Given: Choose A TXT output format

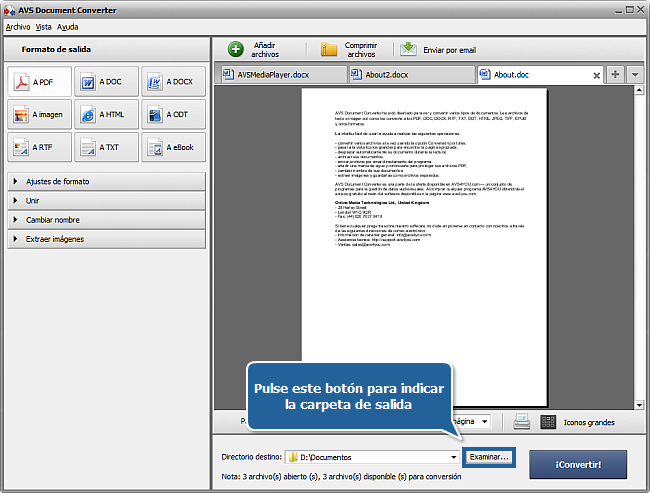Looking at the screenshot, I should [107, 147].
